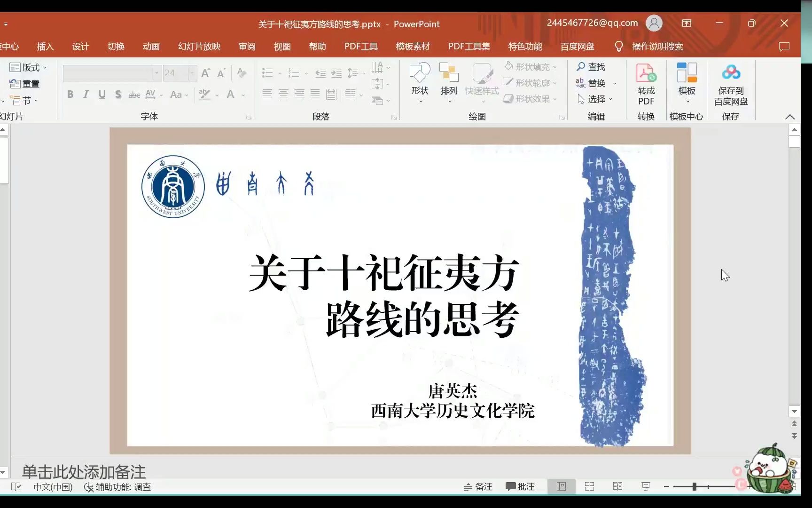
Task: Click the text highlight color button
Action: point(204,95)
